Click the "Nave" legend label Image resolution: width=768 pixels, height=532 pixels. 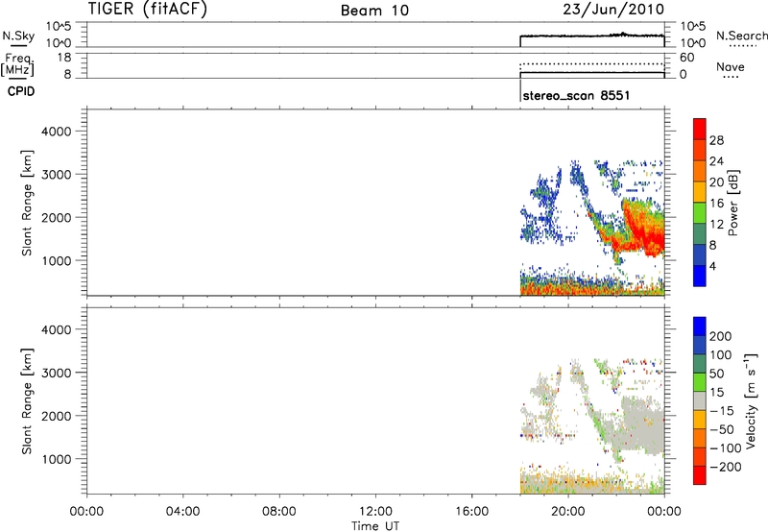(x=731, y=66)
